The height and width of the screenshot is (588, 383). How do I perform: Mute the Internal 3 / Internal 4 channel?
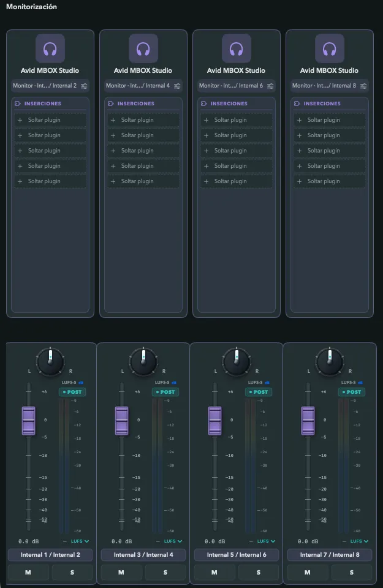click(x=121, y=573)
